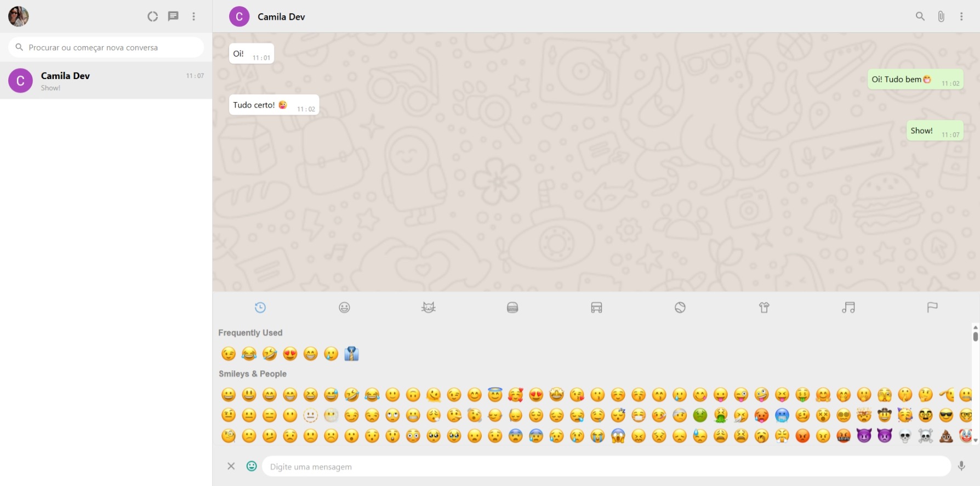
Task: Search within the Camila Dev conversation
Action: (920, 16)
